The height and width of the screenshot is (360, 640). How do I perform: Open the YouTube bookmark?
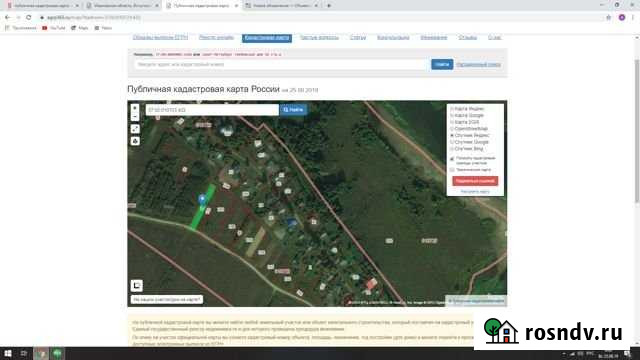pos(54,28)
